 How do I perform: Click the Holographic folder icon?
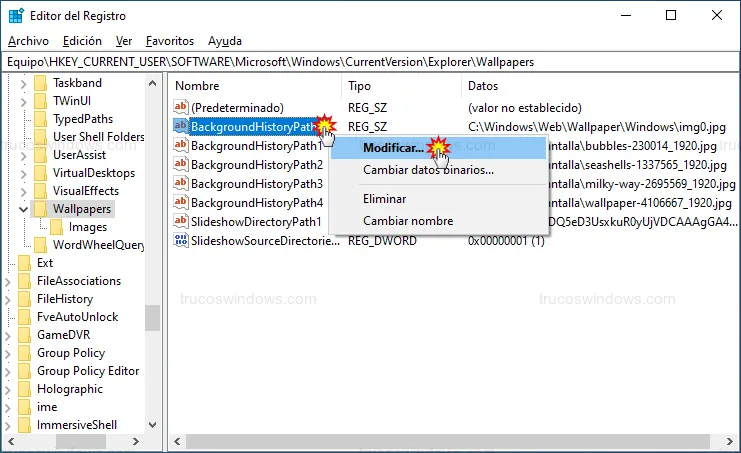click(x=25, y=389)
